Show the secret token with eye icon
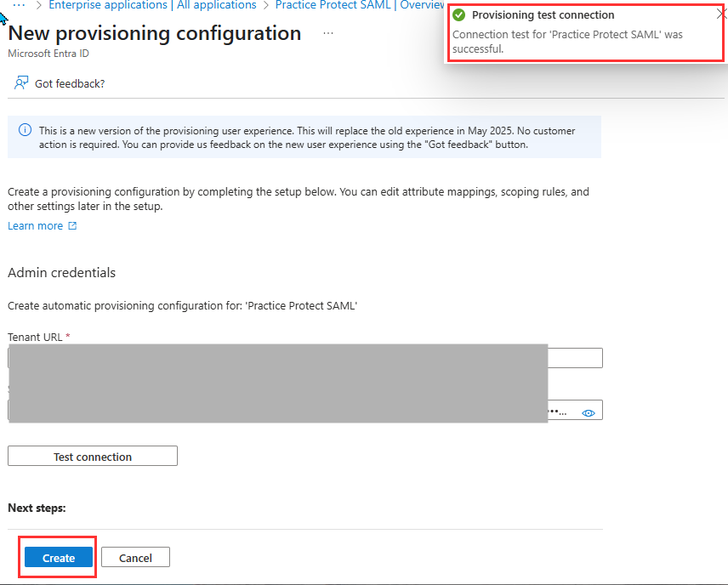Screen dimensions: 728x585 (x=589, y=412)
